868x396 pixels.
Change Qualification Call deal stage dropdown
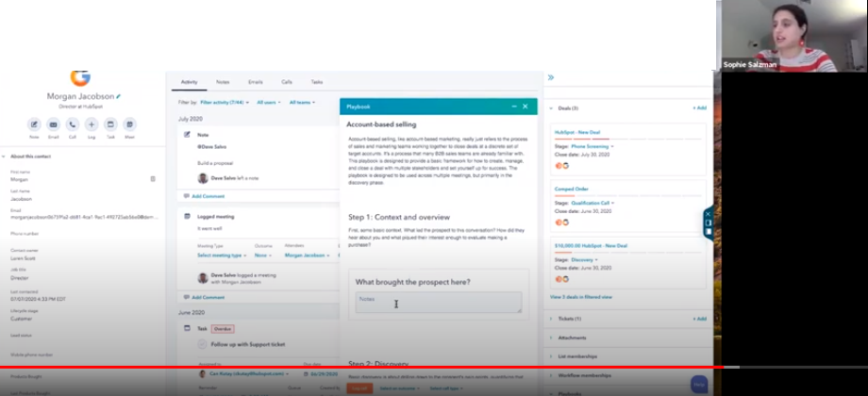(x=593, y=203)
